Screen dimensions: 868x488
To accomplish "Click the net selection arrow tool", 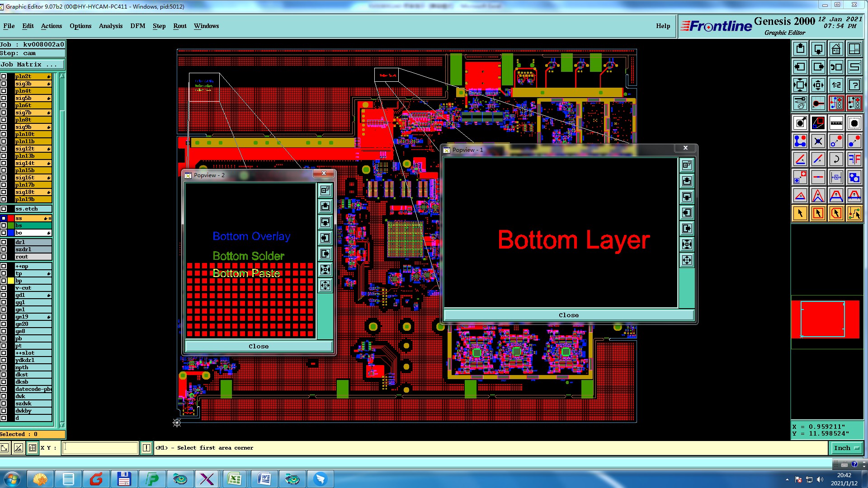I will tap(854, 213).
